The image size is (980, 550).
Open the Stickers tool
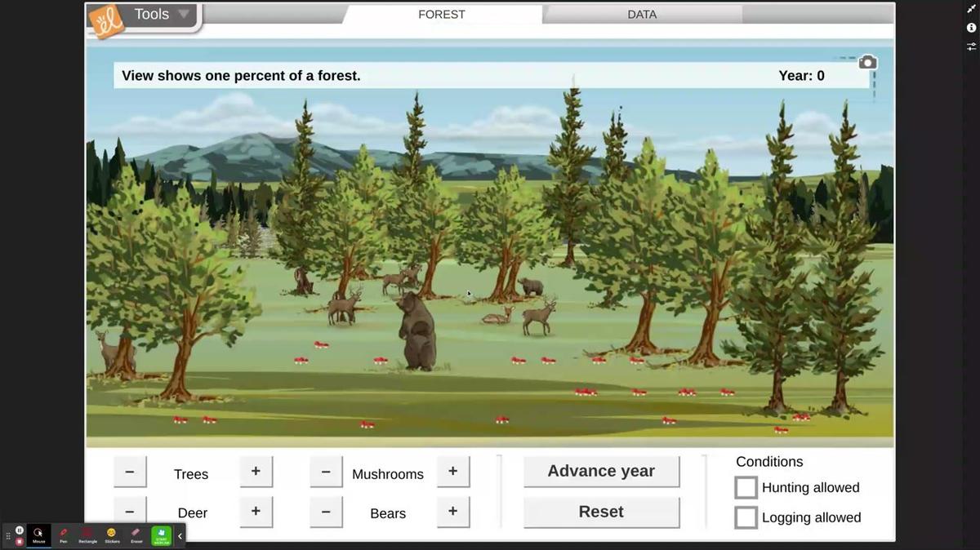[112, 534]
